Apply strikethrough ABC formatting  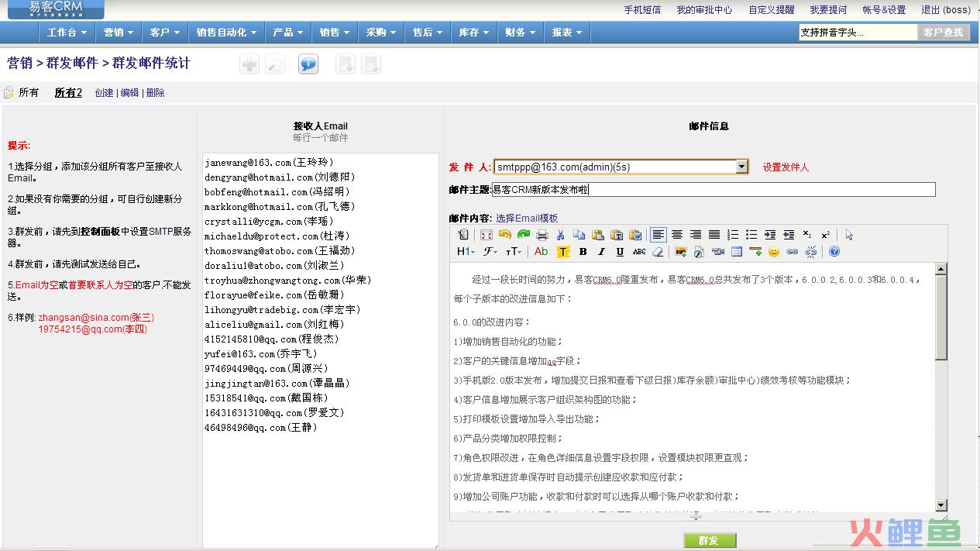tap(639, 252)
